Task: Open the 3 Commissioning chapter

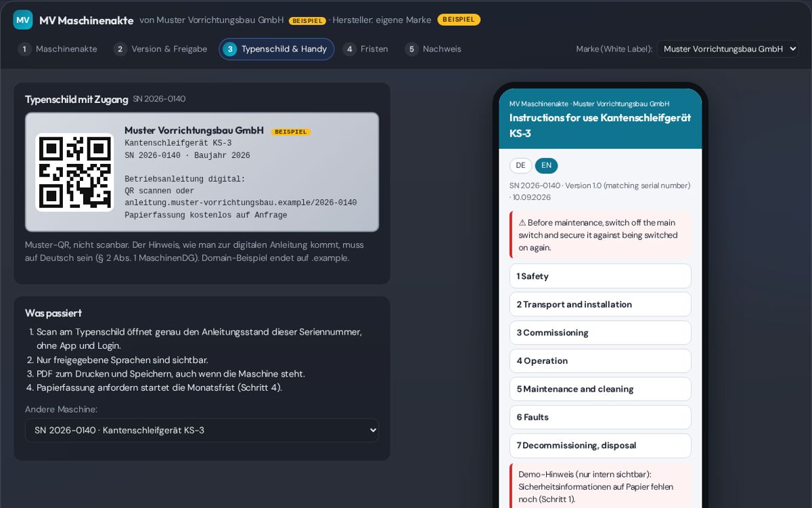Action: (x=600, y=333)
